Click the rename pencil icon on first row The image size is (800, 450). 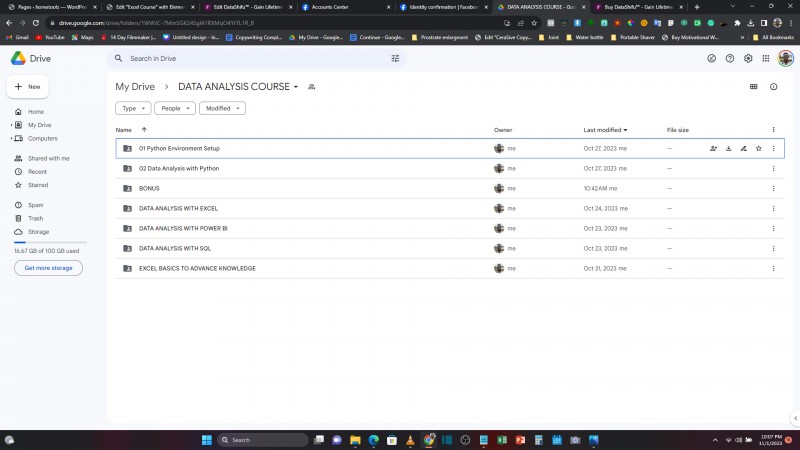point(743,148)
